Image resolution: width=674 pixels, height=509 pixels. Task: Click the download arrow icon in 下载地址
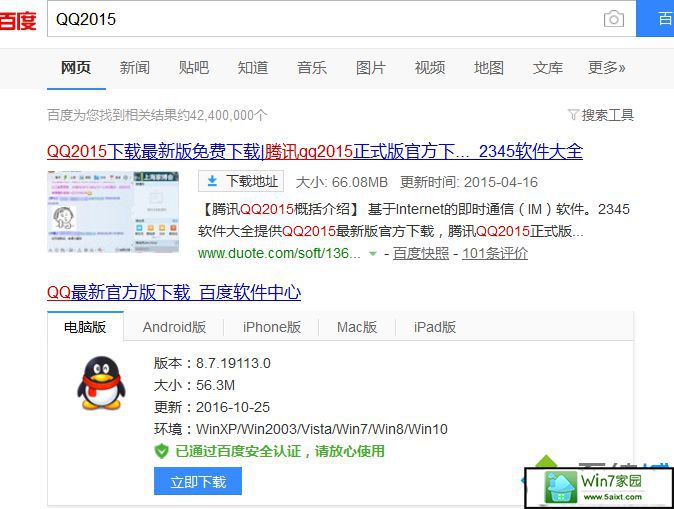click(212, 181)
